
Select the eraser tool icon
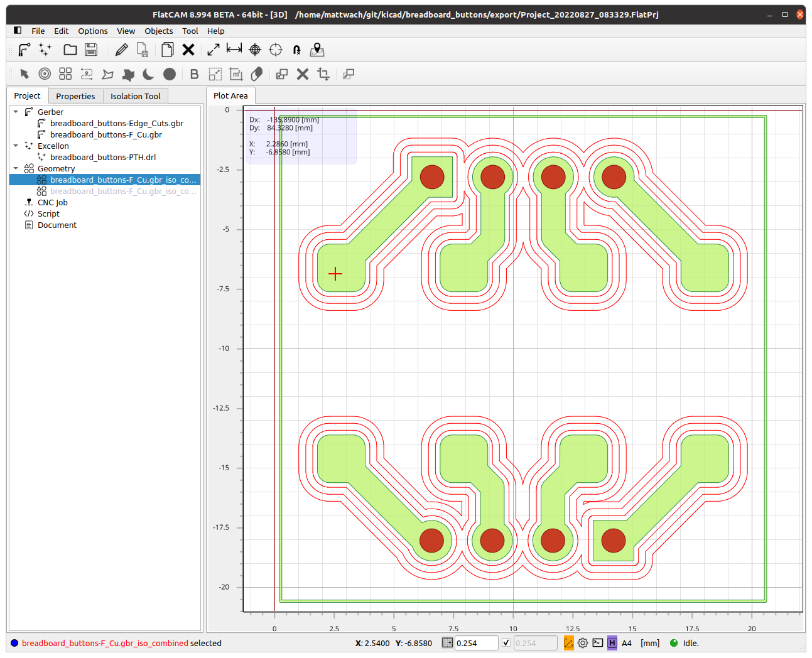[256, 74]
